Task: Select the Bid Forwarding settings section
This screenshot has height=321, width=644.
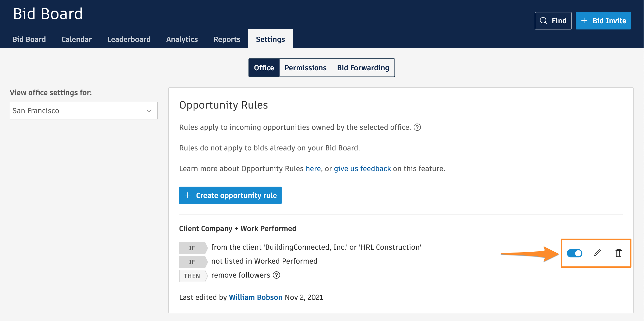Action: point(363,68)
